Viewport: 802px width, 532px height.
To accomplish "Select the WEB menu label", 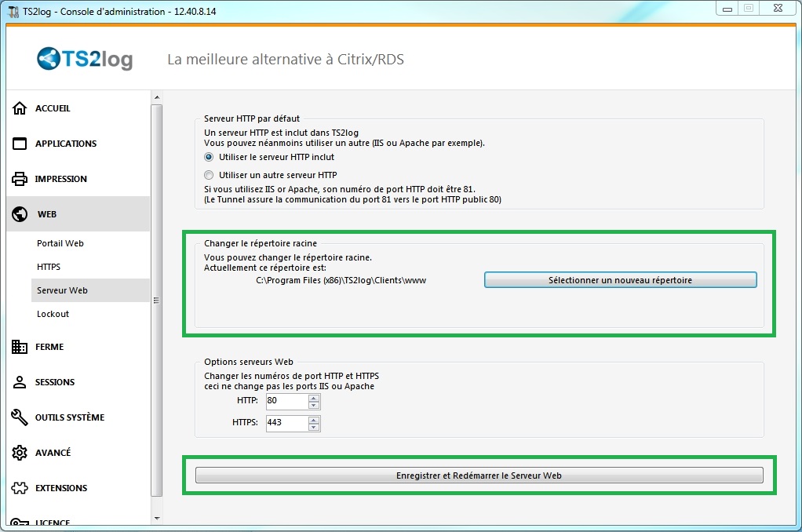I will point(46,214).
